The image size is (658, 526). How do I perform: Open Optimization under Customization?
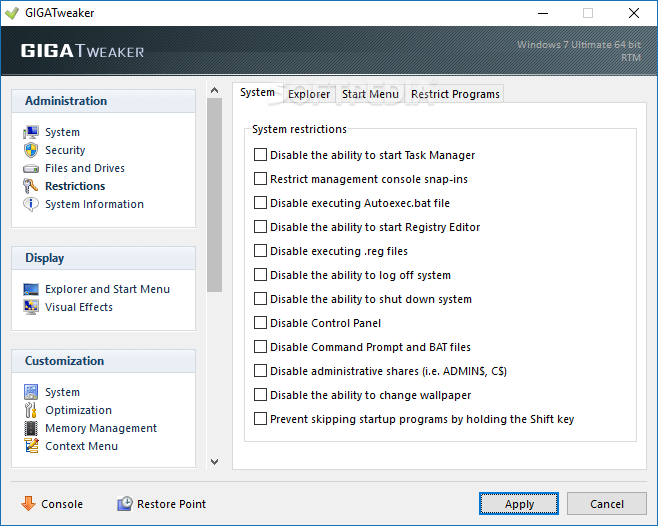78,410
